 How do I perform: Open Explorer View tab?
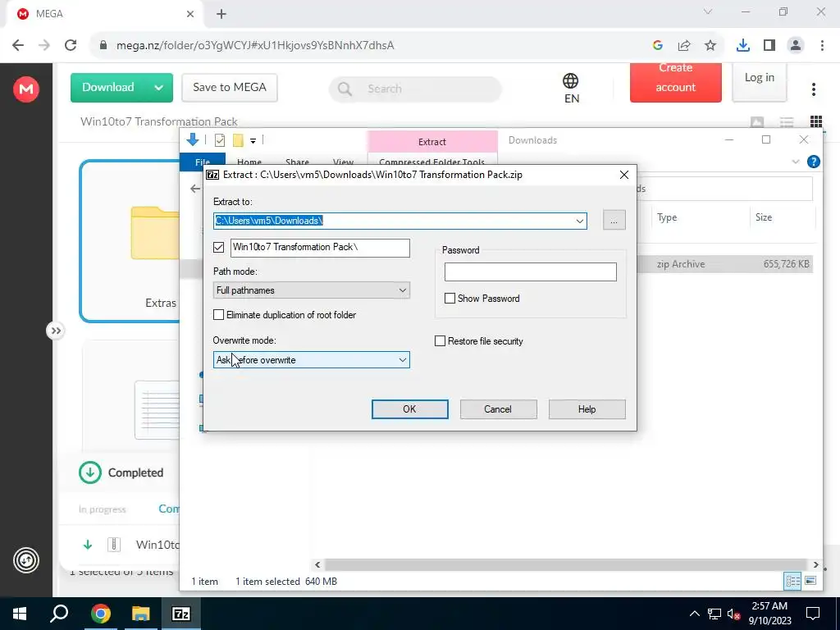click(343, 162)
